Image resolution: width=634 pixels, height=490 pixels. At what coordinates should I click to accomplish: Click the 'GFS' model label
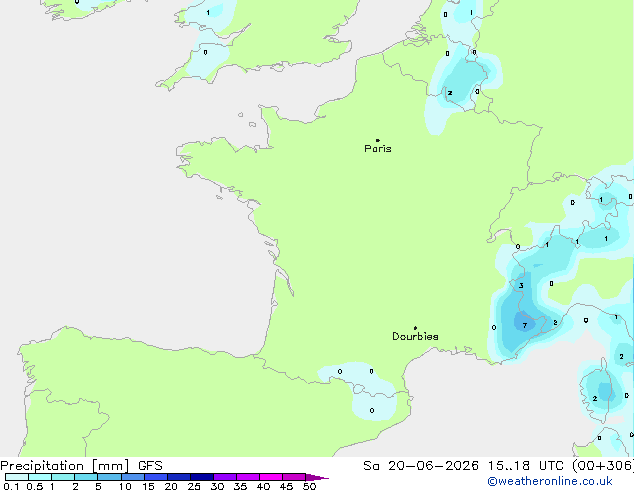click(150, 466)
